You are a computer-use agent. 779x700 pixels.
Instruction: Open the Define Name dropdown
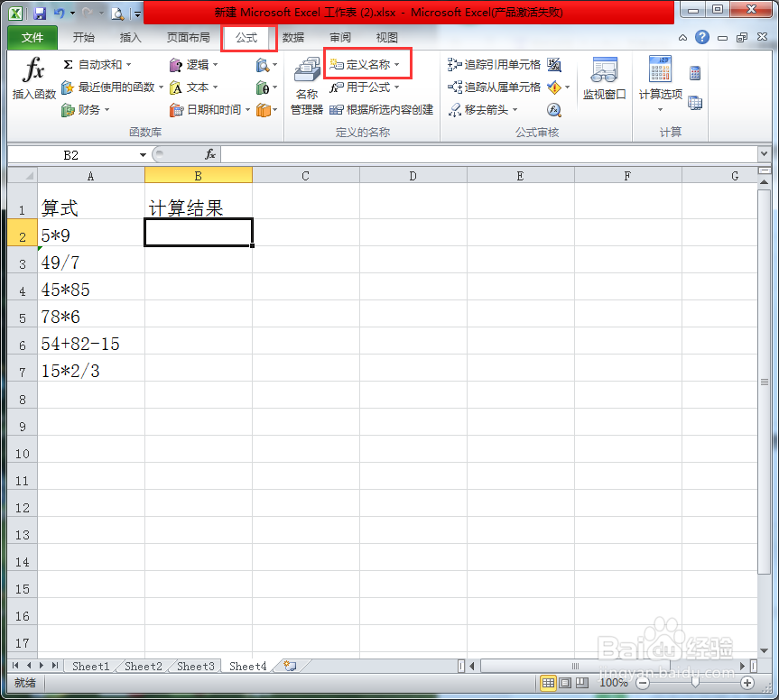[366, 64]
